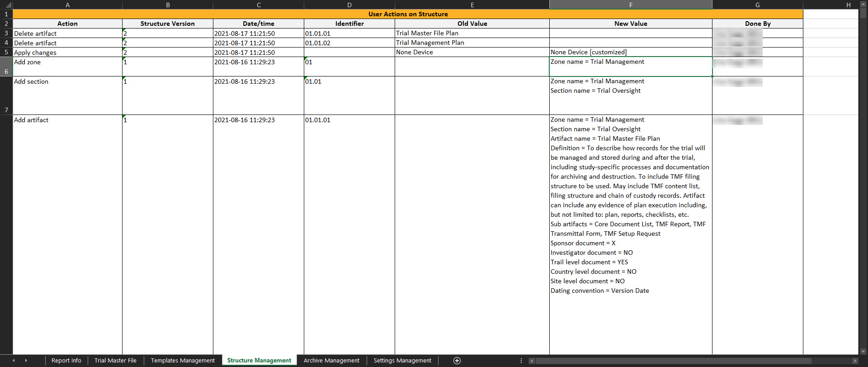
Task: Click the next sheet scroll arrow
Action: (x=26, y=361)
